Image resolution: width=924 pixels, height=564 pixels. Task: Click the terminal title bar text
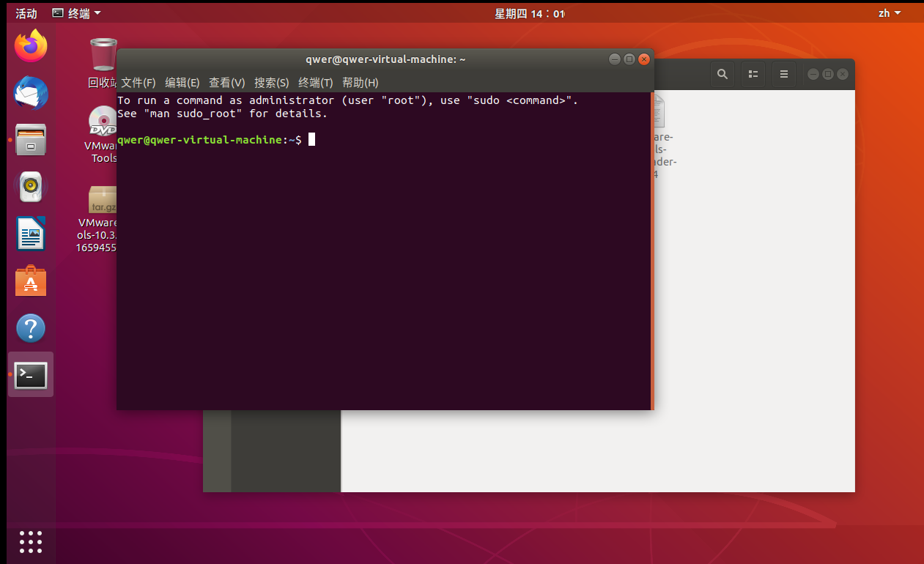(x=385, y=59)
